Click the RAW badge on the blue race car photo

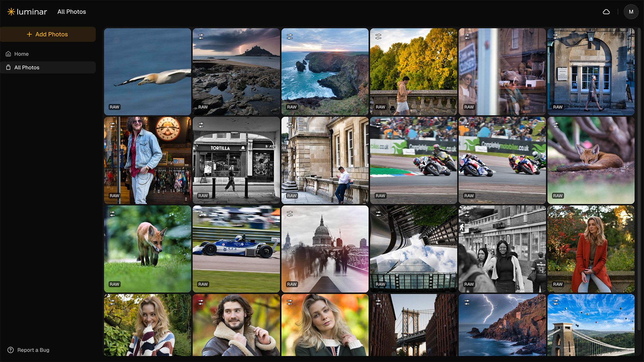[203, 284]
